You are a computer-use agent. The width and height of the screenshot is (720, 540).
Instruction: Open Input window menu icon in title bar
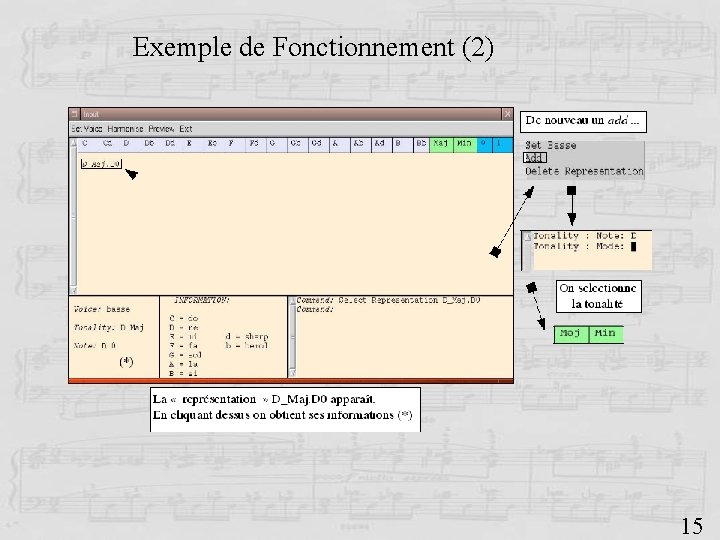(74, 114)
